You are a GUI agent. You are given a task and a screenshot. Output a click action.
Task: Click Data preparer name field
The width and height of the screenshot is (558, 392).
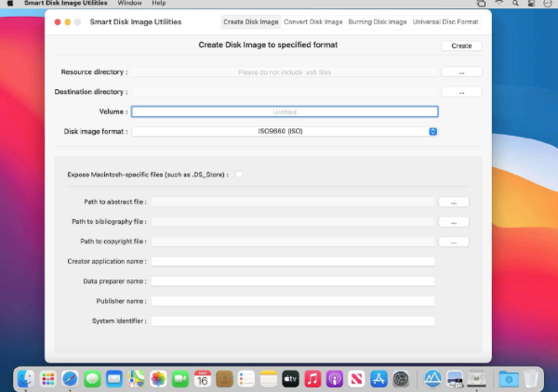(x=293, y=281)
